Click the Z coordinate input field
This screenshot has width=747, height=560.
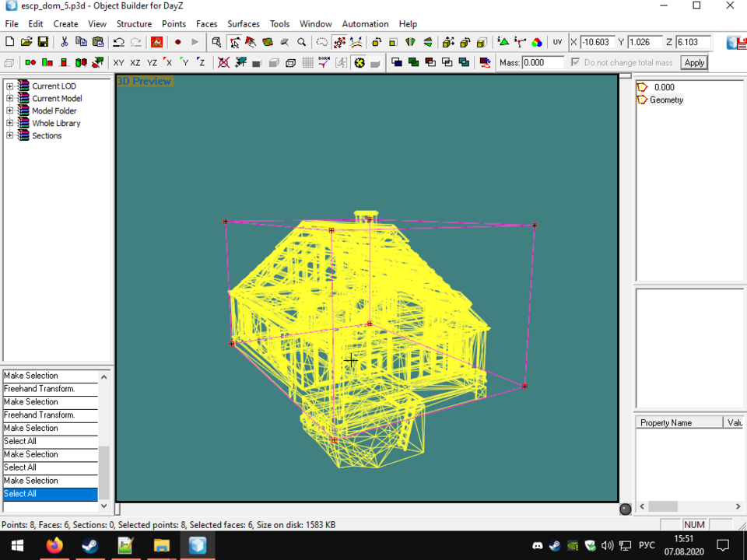pos(693,42)
